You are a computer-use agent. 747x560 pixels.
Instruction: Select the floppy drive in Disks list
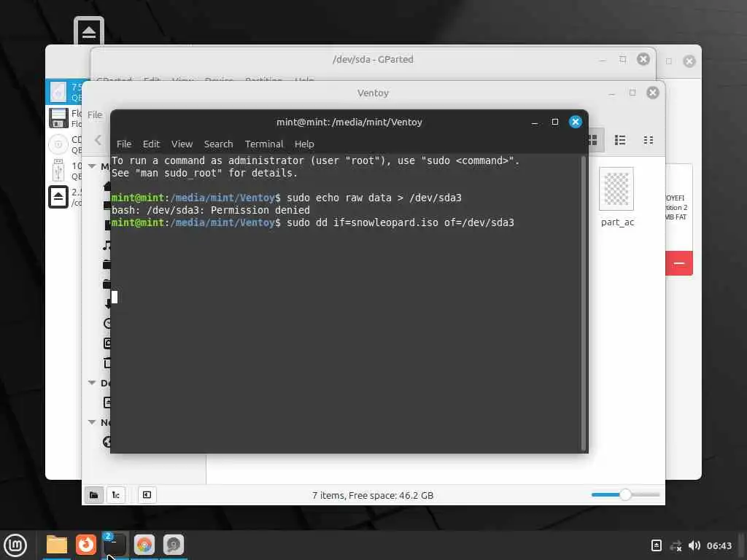65,118
